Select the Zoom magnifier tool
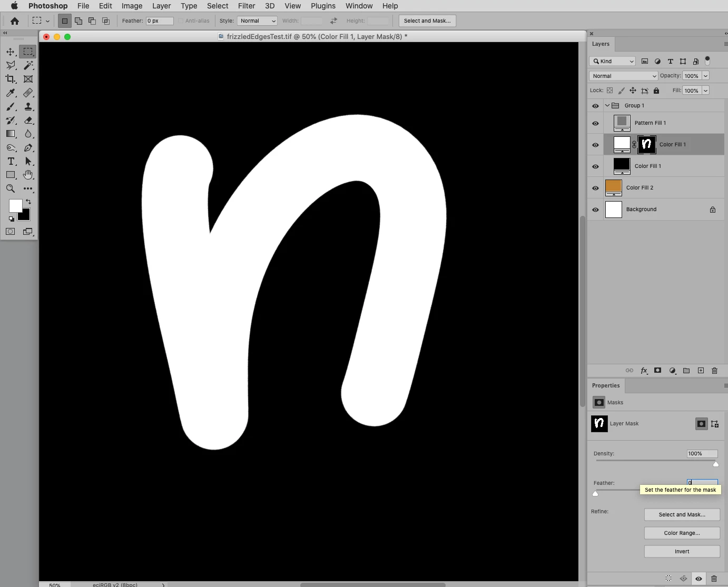 click(11, 188)
